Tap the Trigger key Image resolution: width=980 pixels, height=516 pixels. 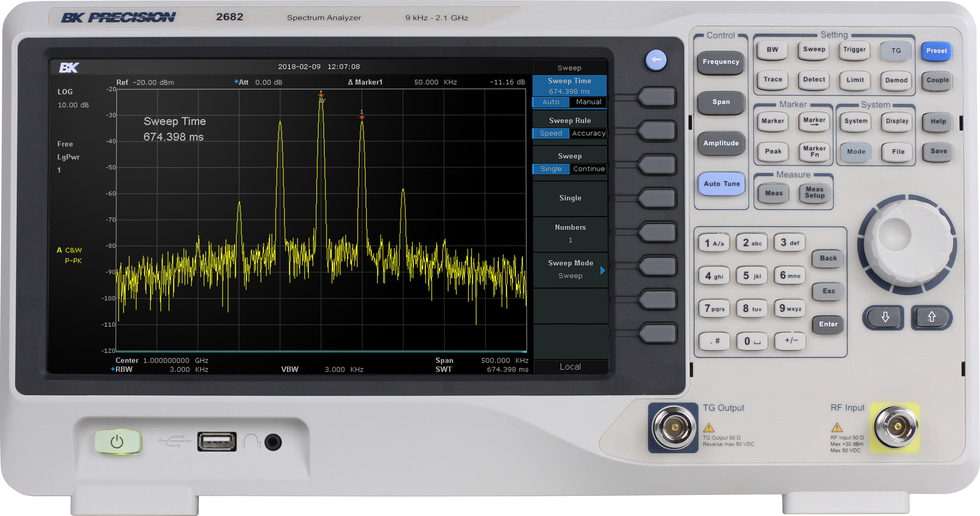click(x=854, y=50)
